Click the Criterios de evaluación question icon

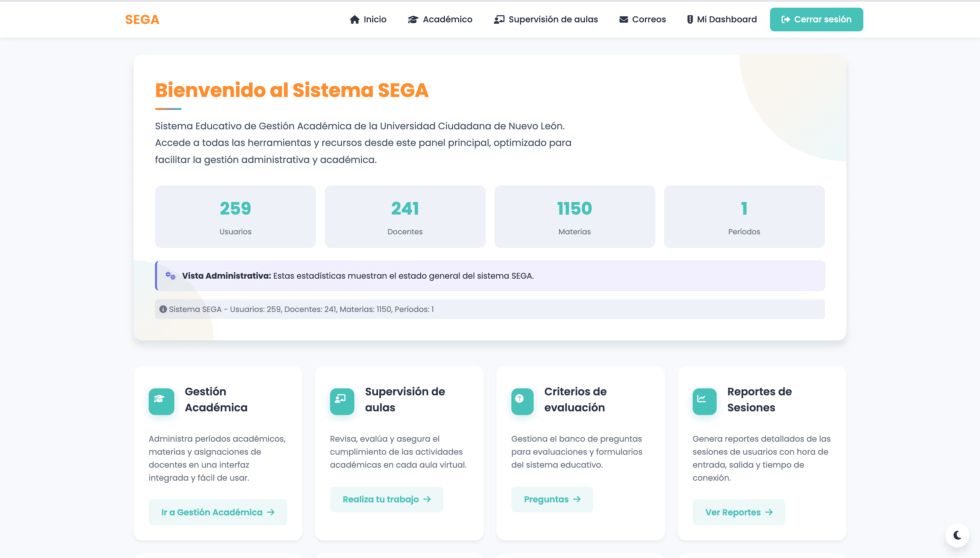[x=522, y=402]
